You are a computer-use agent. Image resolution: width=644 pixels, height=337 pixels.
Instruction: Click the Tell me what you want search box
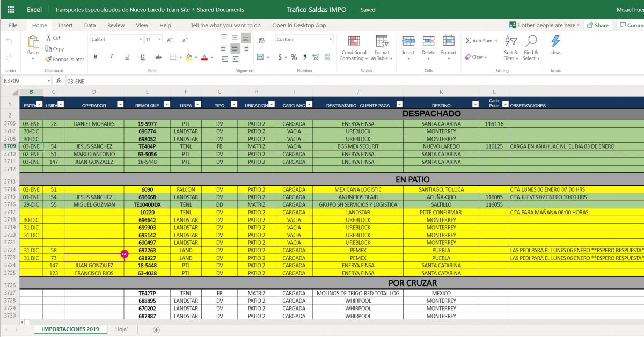pos(225,25)
